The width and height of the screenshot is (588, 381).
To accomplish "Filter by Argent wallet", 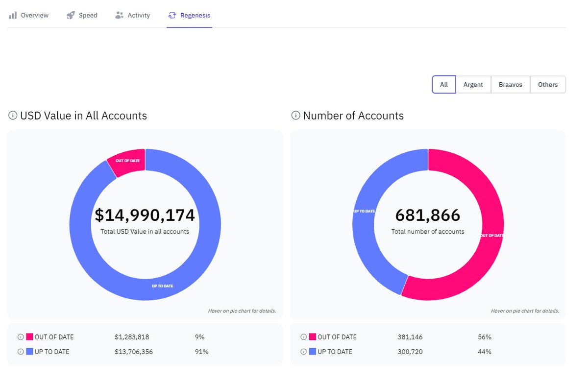I will click(x=473, y=84).
